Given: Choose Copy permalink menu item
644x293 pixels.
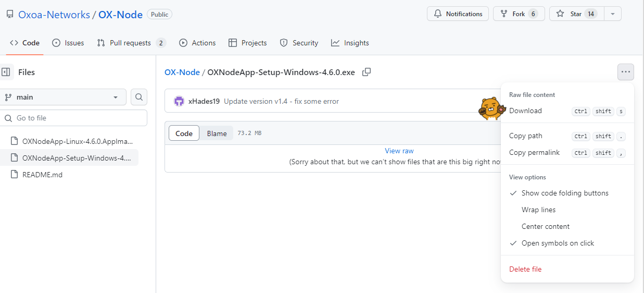Looking at the screenshot, I should [x=567, y=152].
